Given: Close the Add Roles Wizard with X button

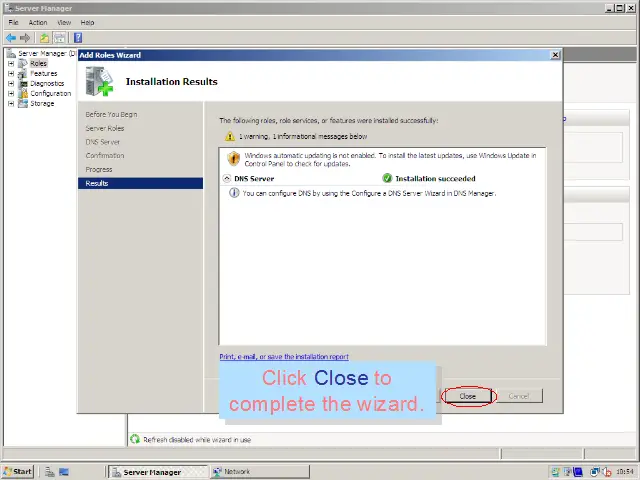Looking at the screenshot, I should 555,55.
